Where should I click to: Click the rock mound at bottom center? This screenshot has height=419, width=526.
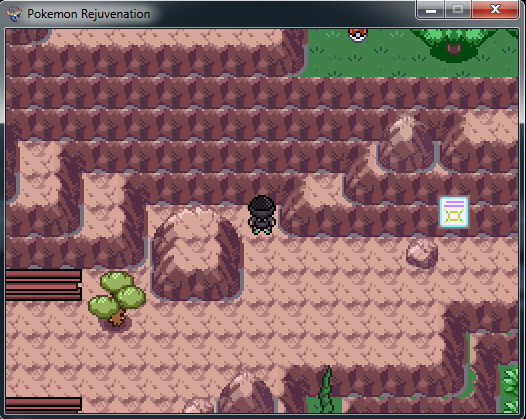pos(247,393)
